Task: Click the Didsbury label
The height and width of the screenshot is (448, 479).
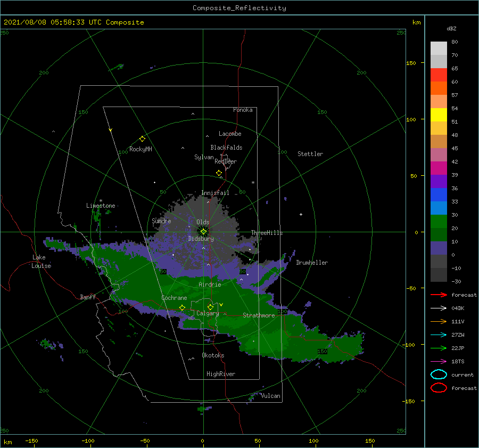Action: click(x=201, y=239)
